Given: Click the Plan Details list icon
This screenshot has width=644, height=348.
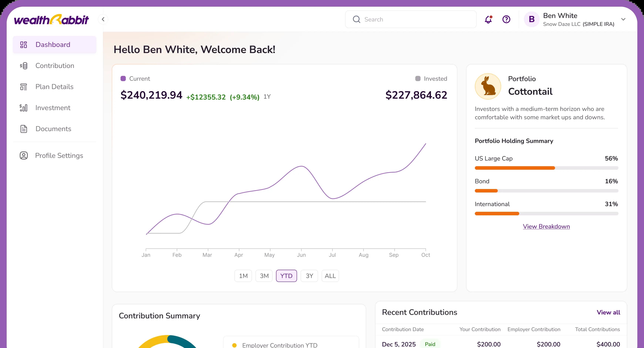Looking at the screenshot, I should pyautogui.click(x=24, y=87).
